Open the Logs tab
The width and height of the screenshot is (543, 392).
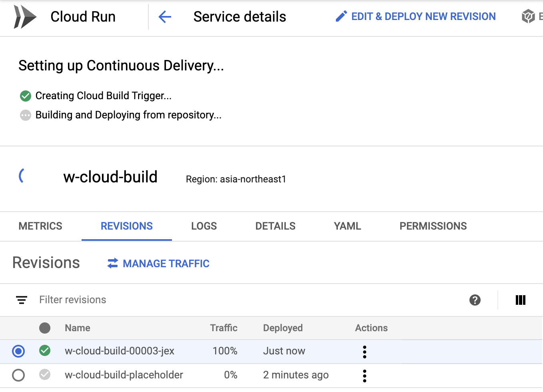204,226
